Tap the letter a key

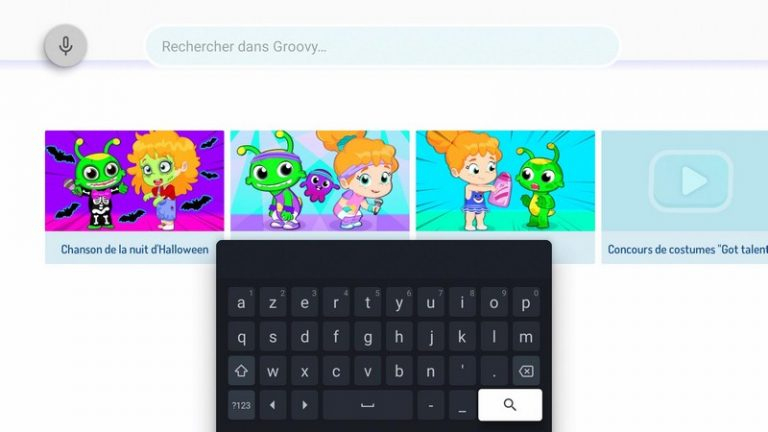coord(241,302)
